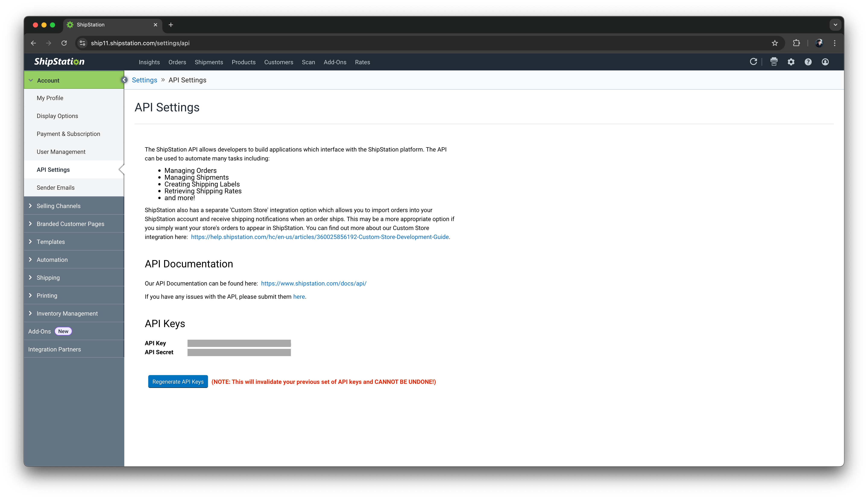Click the help question mark icon
The height and width of the screenshot is (498, 868).
point(808,62)
